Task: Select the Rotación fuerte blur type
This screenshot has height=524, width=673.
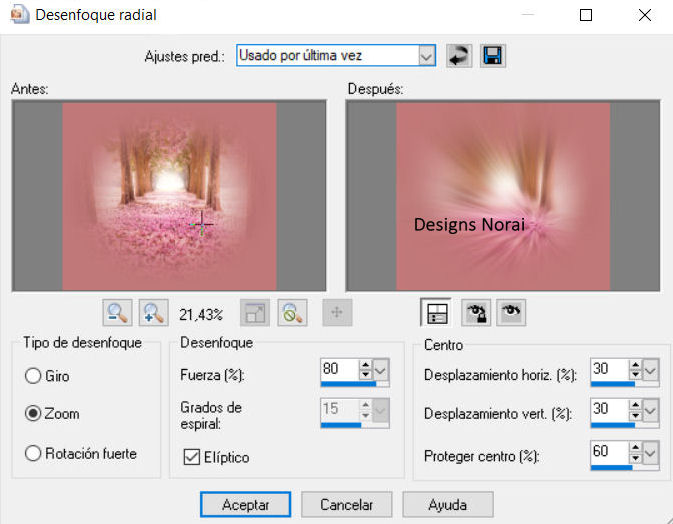Action: click(33, 453)
